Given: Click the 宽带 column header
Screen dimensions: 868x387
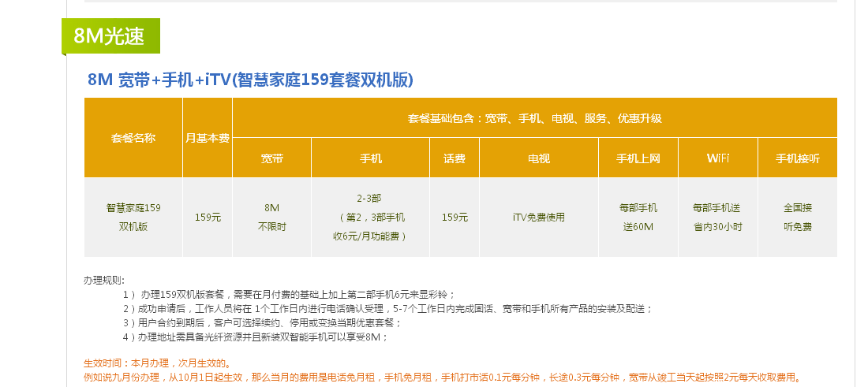Looking at the screenshot, I should (271, 158).
